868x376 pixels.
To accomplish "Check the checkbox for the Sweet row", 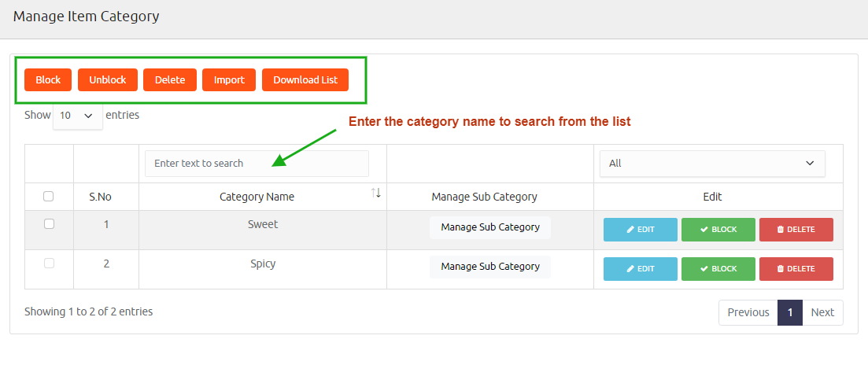I will [x=49, y=224].
